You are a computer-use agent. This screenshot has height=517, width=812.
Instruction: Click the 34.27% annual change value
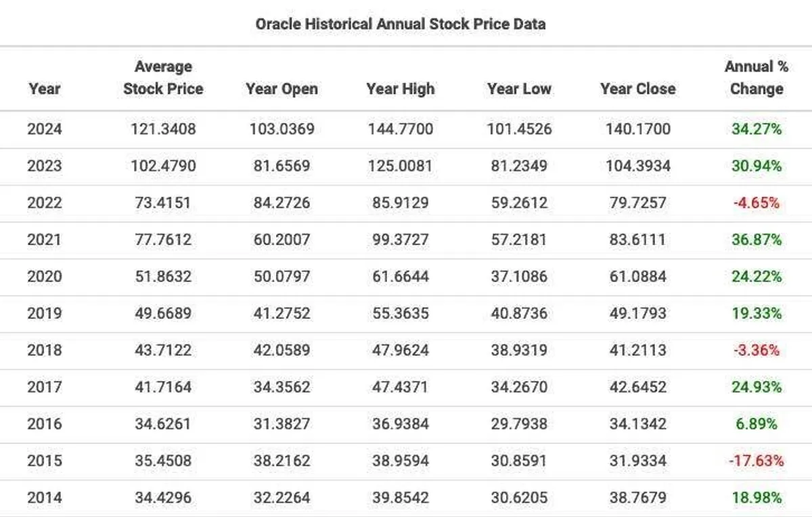point(757,129)
